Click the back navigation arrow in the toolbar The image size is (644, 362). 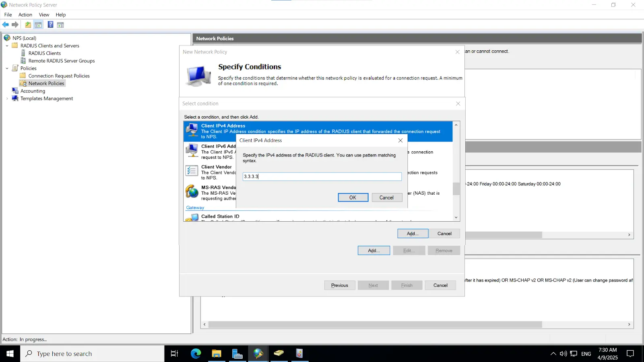pos(6,25)
